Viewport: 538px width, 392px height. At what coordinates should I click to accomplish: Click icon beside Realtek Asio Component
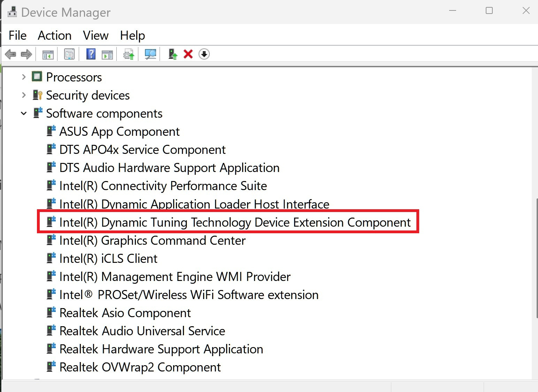click(x=51, y=312)
